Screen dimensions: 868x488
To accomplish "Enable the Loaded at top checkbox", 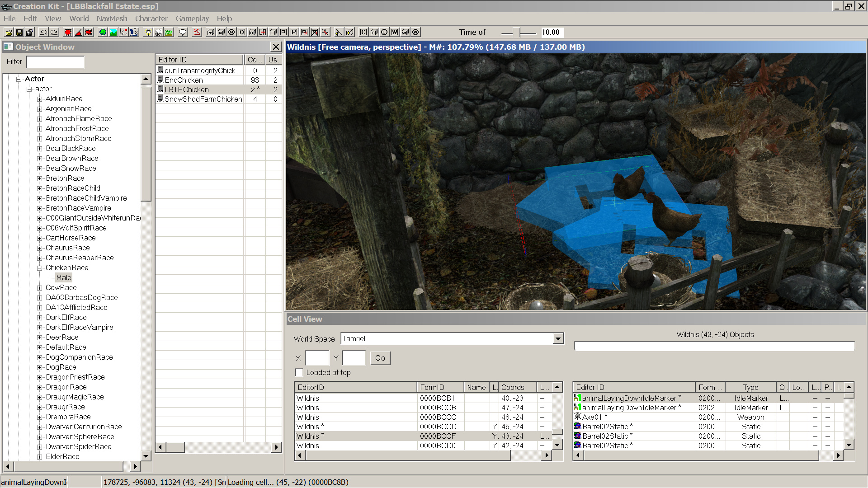I will (x=299, y=372).
